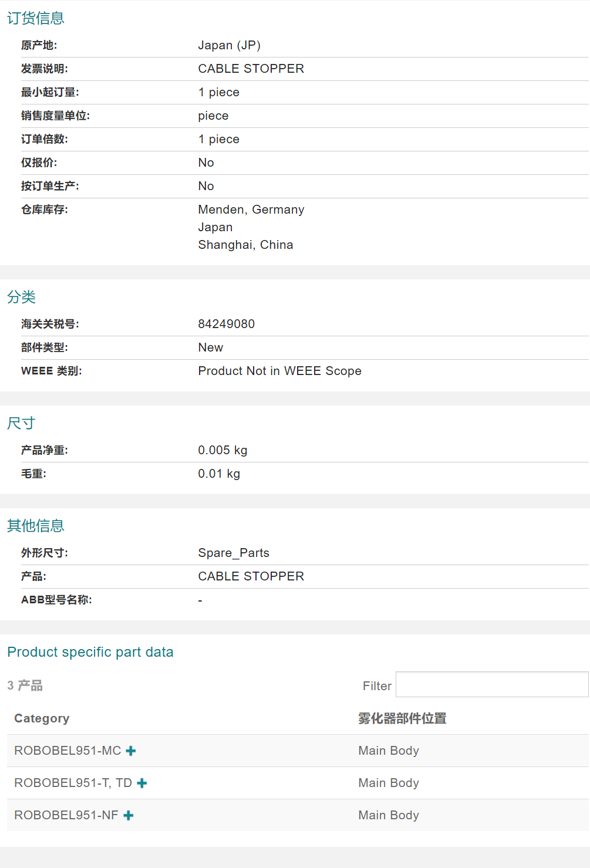Click the Product specific part data heading
Image resolution: width=590 pixels, height=868 pixels.
[x=90, y=652]
